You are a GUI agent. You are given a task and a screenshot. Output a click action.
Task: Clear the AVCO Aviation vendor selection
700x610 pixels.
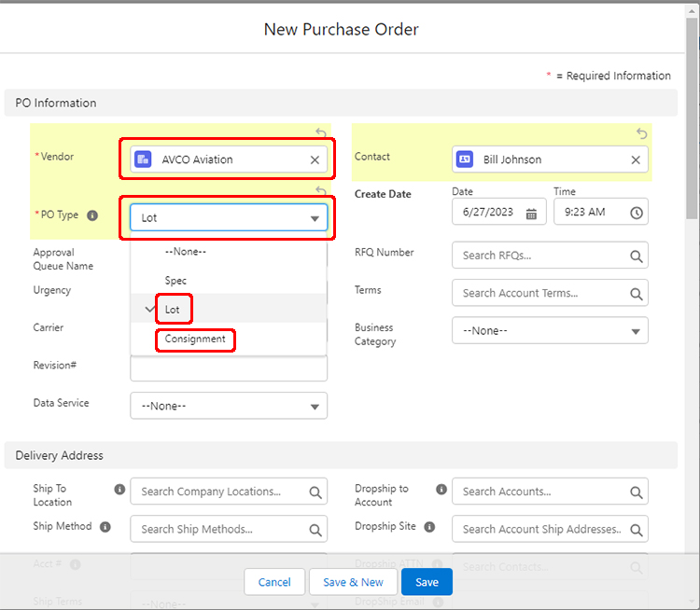(315, 159)
